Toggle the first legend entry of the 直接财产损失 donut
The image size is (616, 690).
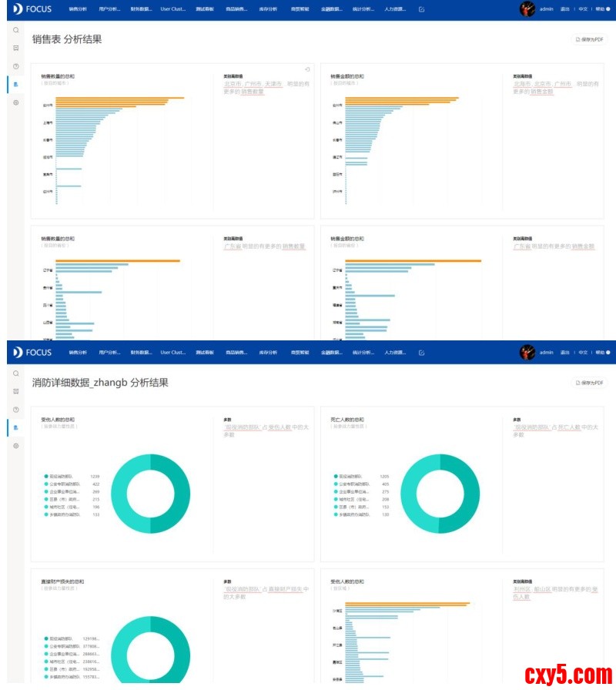(x=72, y=638)
